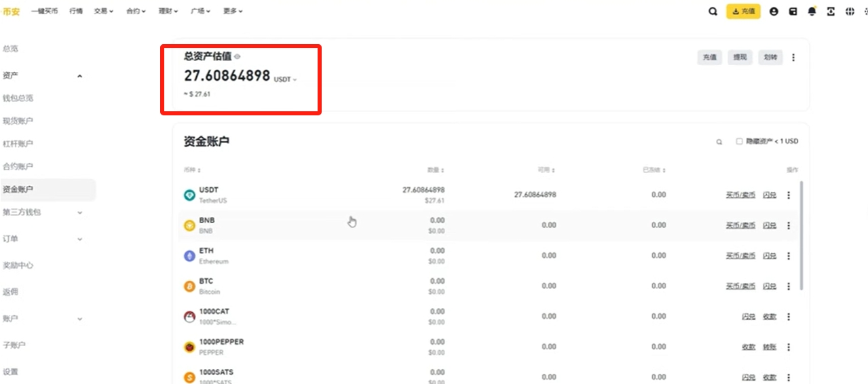Screen dimensions: 868x384
Task: Hide balance using eye icon by 总资产估值
Action: coord(238,57)
